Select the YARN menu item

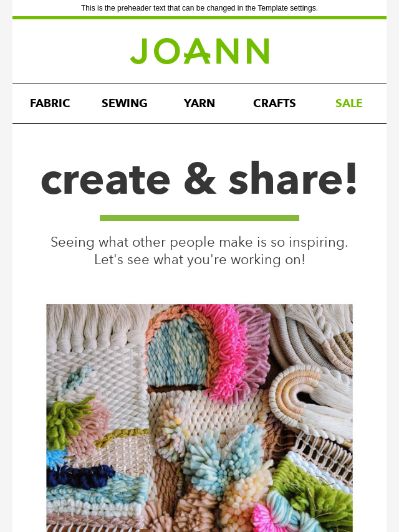tap(199, 103)
